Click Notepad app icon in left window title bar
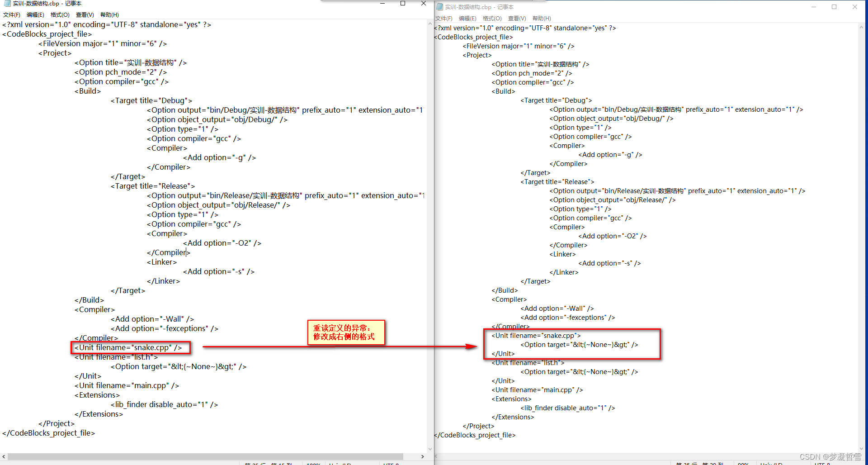This screenshot has width=868, height=465. pos(7,3)
